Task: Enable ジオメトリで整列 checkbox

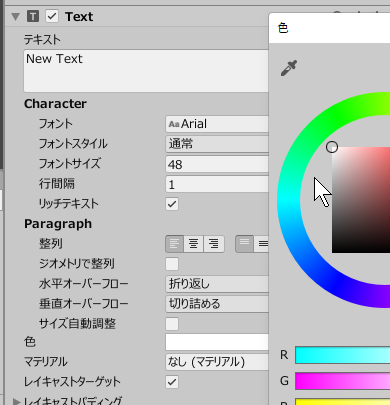Action: 172,264
